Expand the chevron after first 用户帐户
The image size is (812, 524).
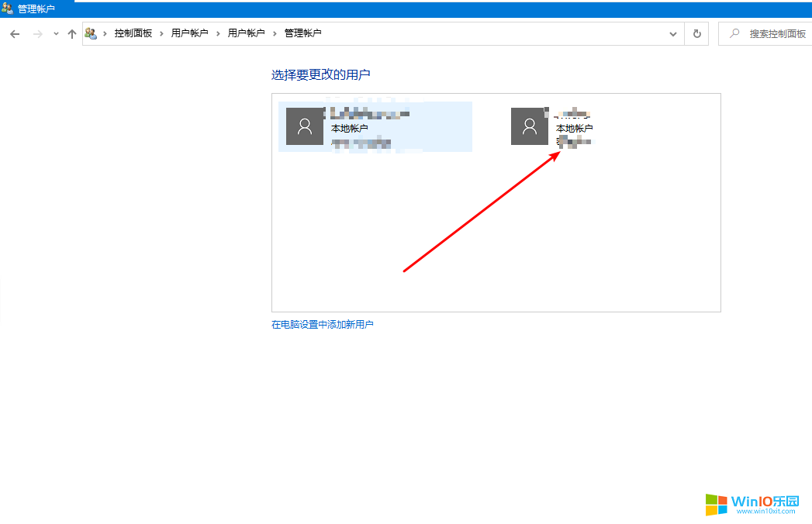click(x=218, y=33)
